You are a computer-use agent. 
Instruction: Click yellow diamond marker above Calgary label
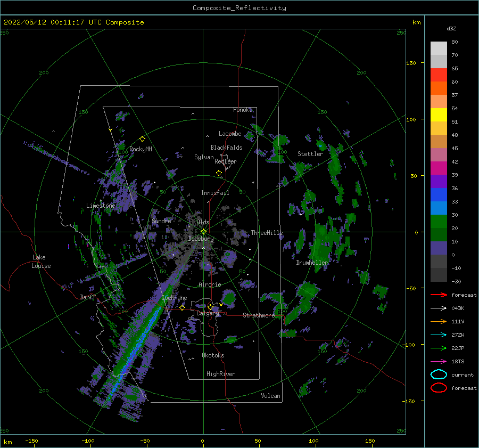coord(210,307)
